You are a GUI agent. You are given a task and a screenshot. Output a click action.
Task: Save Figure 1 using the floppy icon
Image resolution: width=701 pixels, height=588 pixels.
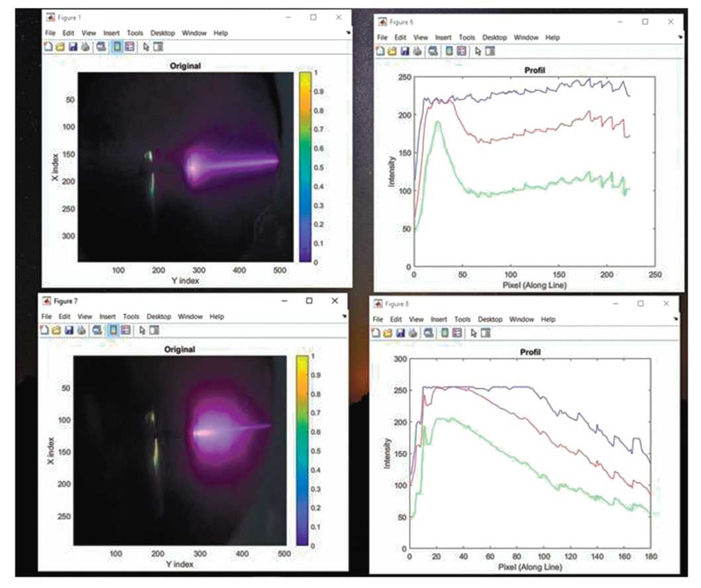(72, 46)
